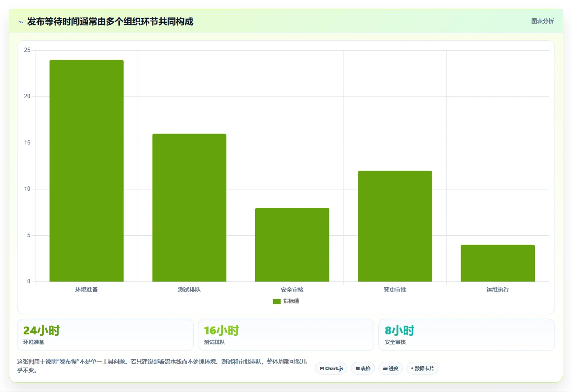Click the y-axis value 5
Viewport: 572px width, 392px height.
tap(29, 235)
